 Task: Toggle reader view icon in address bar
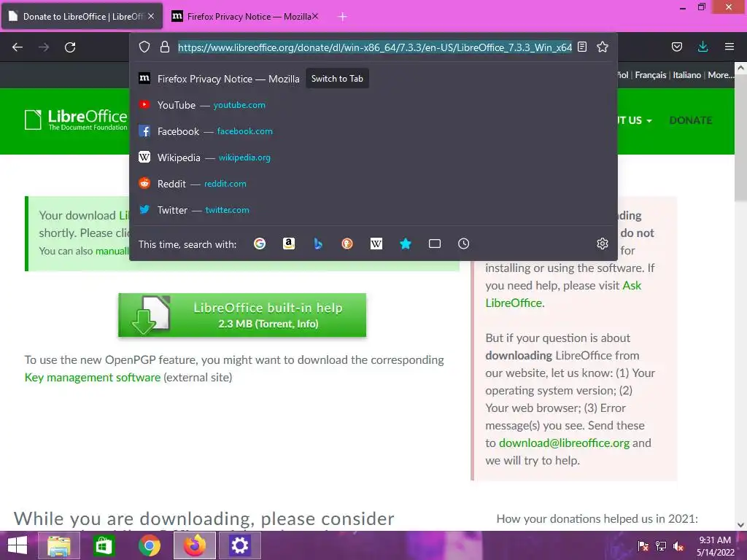pyautogui.click(x=582, y=47)
